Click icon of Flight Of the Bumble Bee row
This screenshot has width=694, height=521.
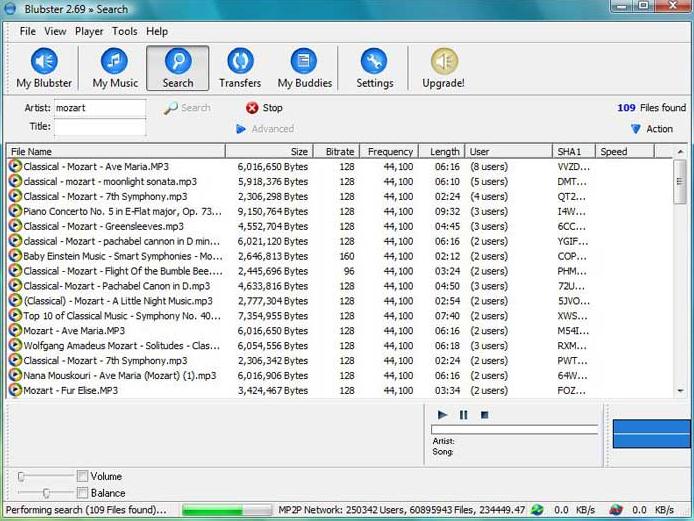[x=15, y=271]
